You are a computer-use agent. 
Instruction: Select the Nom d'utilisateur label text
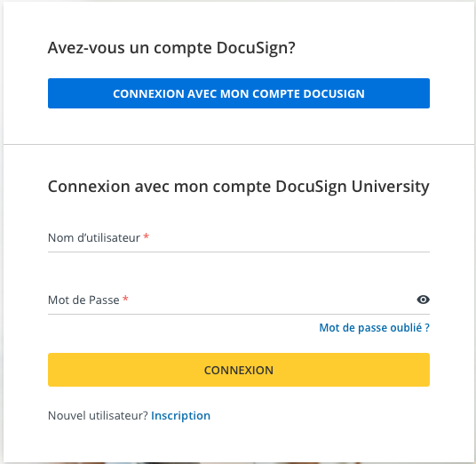[x=94, y=237]
